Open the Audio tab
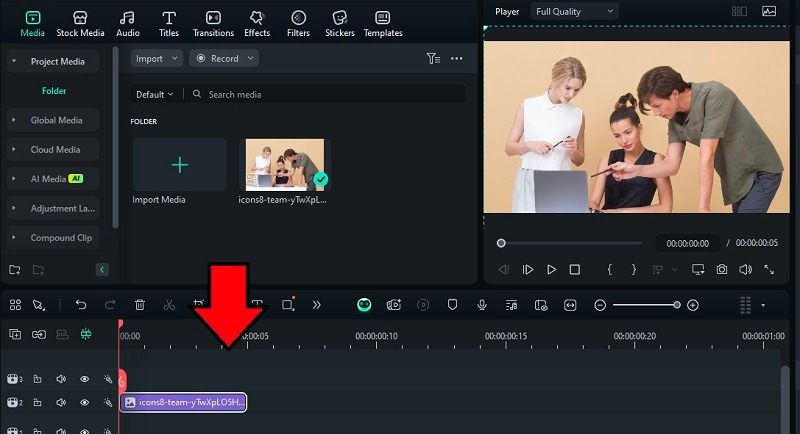The height and width of the screenshot is (434, 800). tap(128, 24)
